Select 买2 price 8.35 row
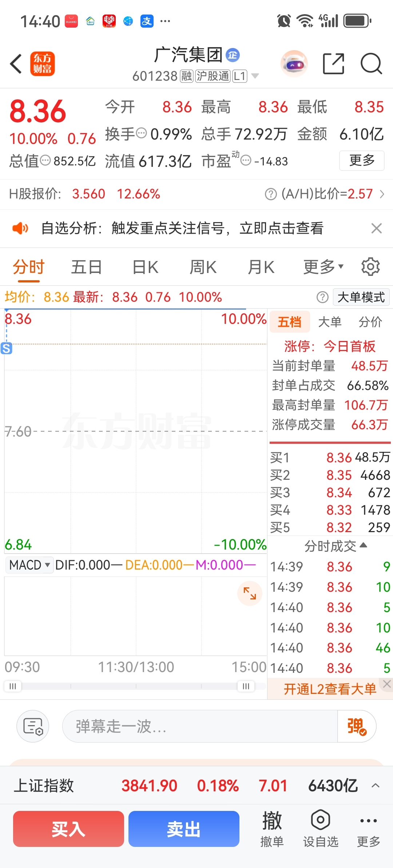Image resolution: width=393 pixels, height=868 pixels. (330, 475)
